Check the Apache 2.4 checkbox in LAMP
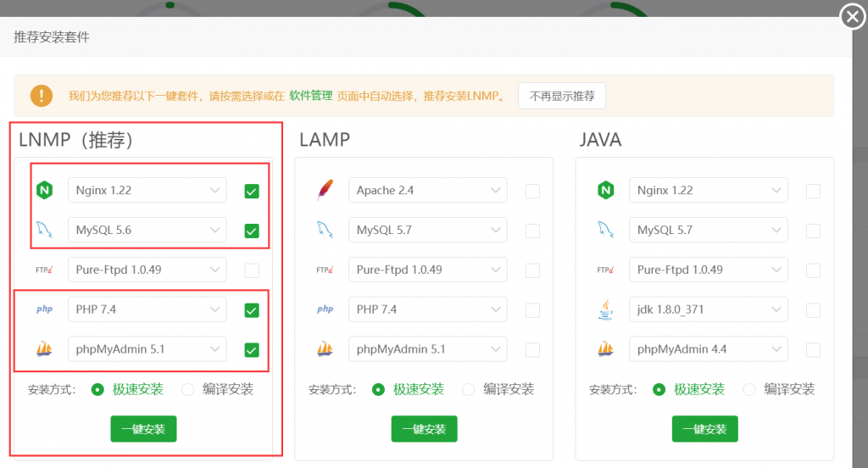This screenshot has width=868, height=468. [x=532, y=192]
